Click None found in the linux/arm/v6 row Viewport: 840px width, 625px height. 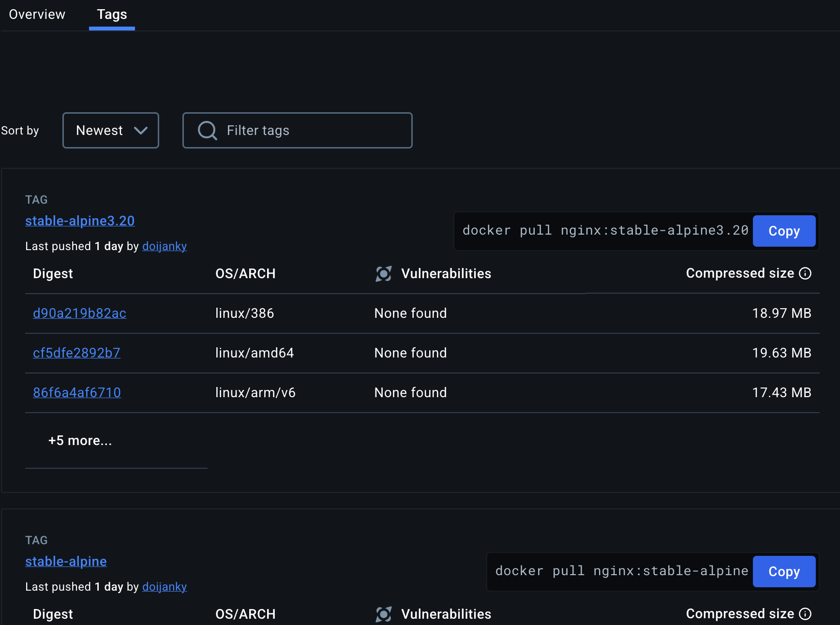(x=410, y=393)
